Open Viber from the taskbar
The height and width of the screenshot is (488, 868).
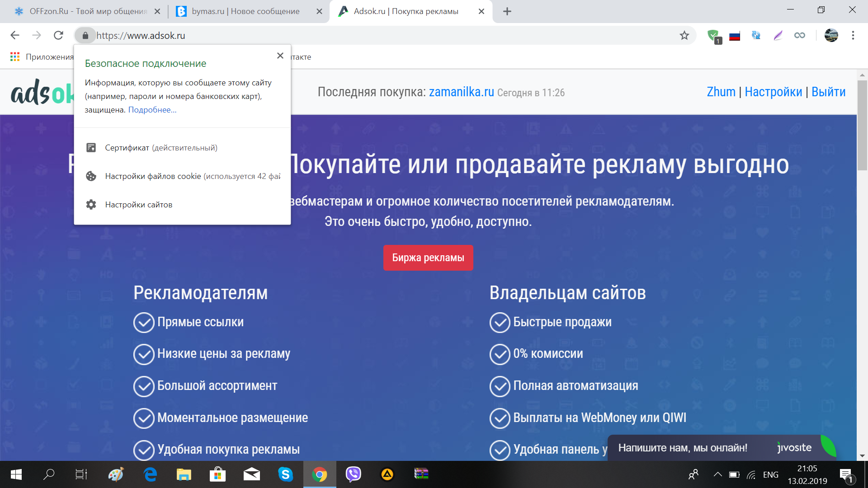pos(353,474)
